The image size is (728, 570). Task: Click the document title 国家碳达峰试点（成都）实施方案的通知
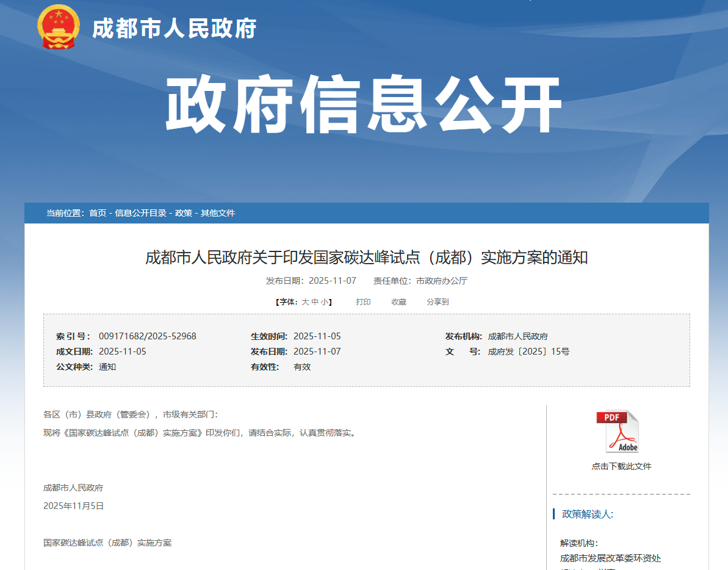point(364,258)
